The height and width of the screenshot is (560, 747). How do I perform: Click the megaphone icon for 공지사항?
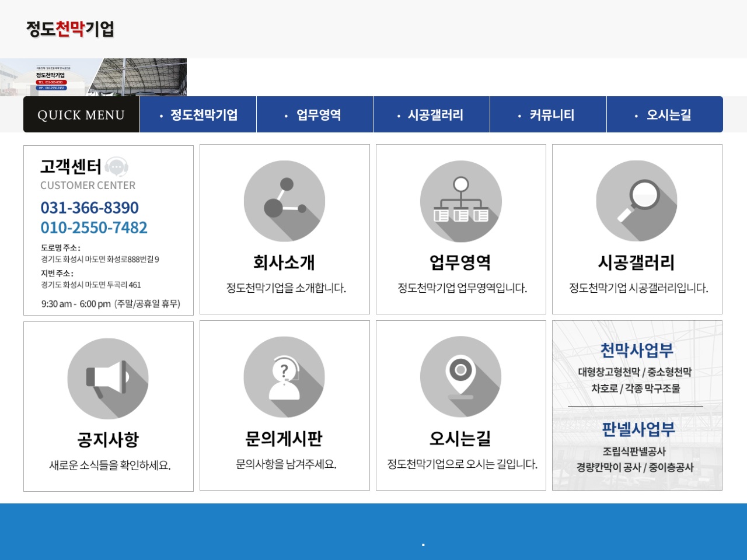pos(108,378)
